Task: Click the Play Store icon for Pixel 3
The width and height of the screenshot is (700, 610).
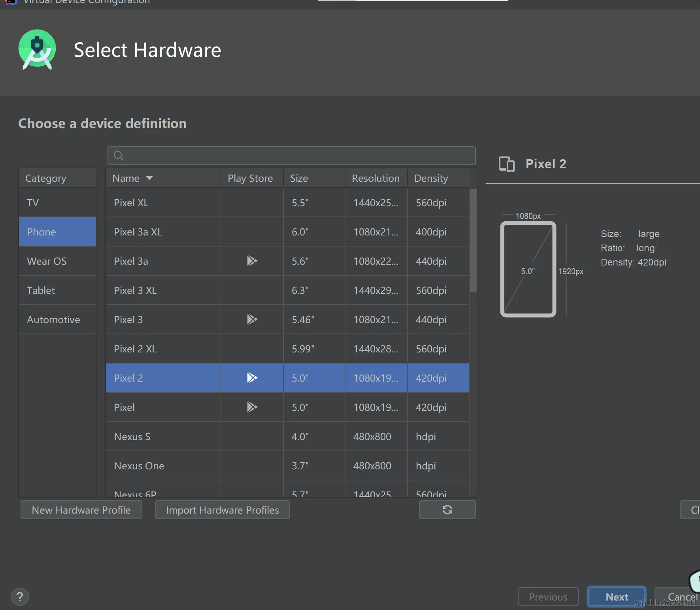Action: pos(252,319)
